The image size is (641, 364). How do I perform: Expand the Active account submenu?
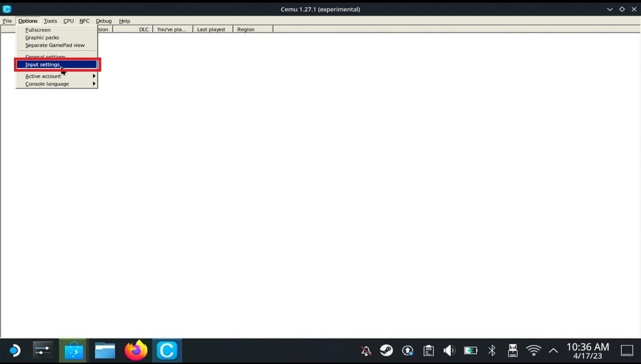(x=57, y=76)
